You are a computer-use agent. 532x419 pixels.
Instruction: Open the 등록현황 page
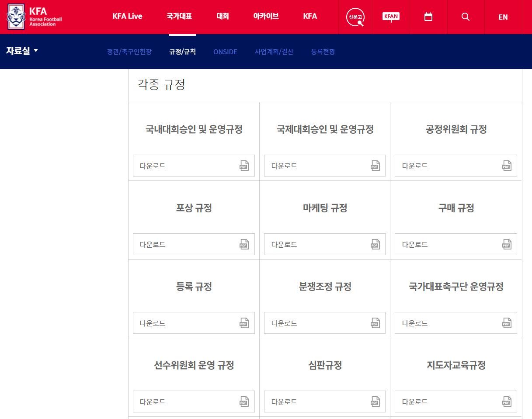[x=323, y=52]
